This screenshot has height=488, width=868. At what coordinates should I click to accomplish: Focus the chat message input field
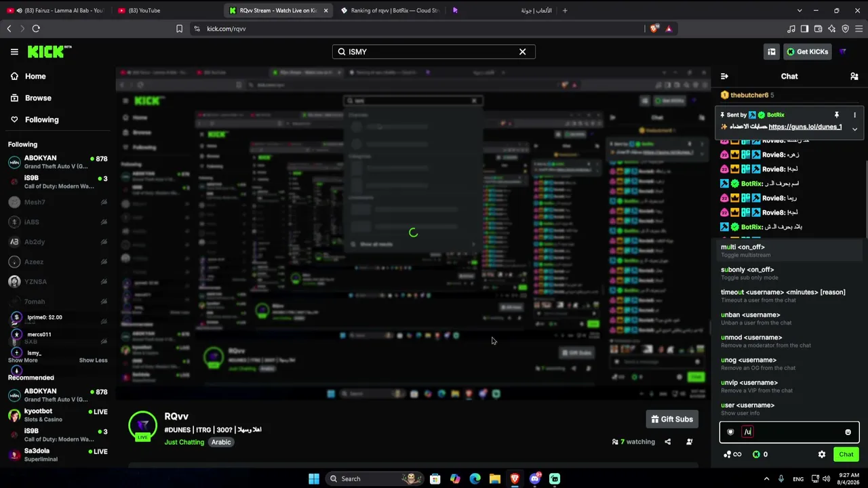coord(789,432)
